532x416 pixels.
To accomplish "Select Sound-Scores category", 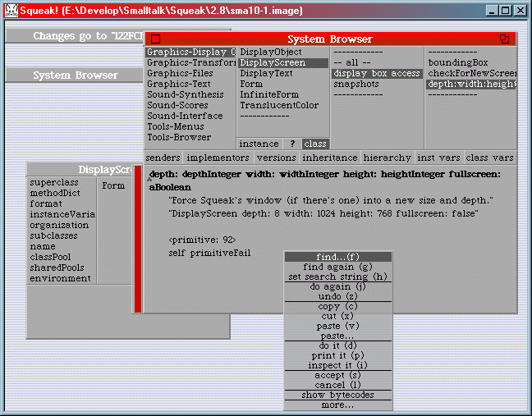I will point(190,105).
